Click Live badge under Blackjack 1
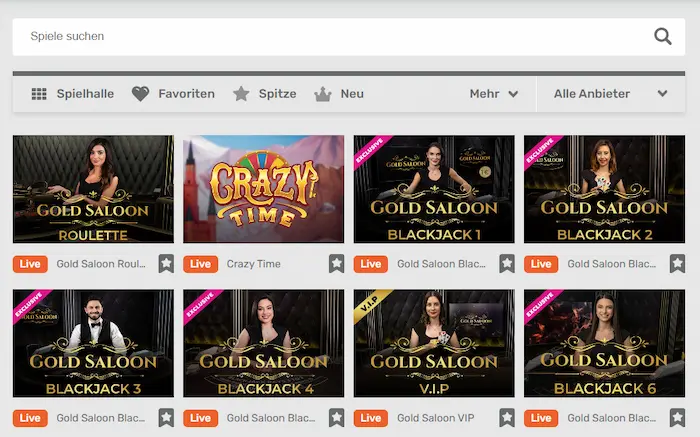The height and width of the screenshot is (437, 700). [371, 264]
